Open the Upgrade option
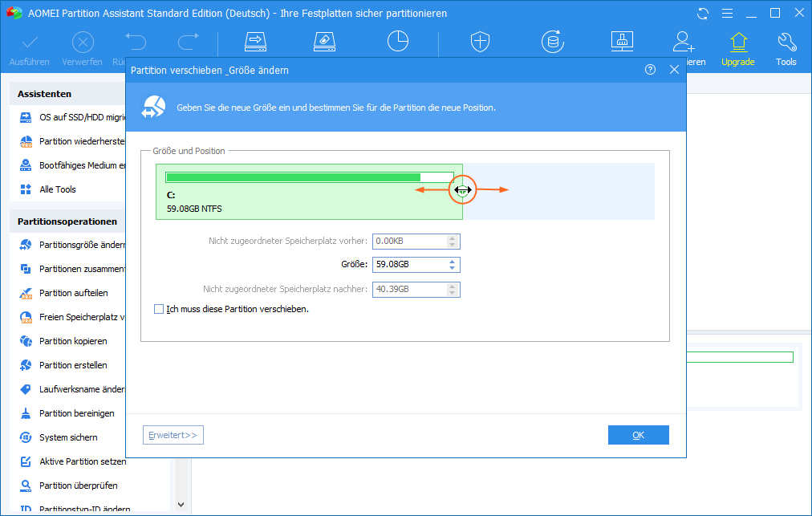 [738, 50]
